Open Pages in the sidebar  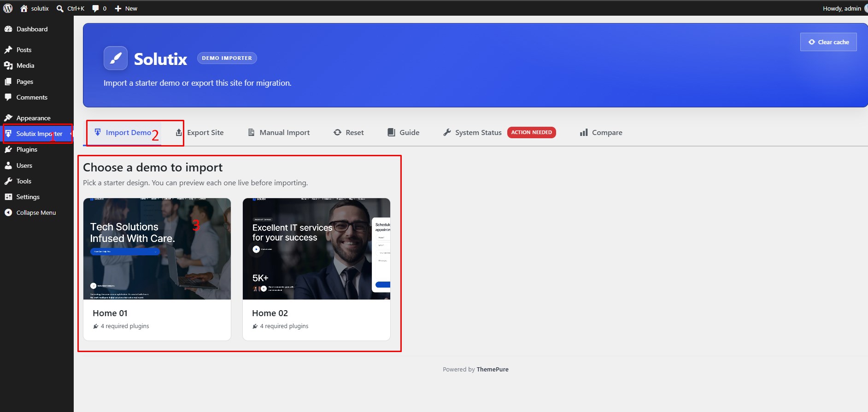pos(37,82)
